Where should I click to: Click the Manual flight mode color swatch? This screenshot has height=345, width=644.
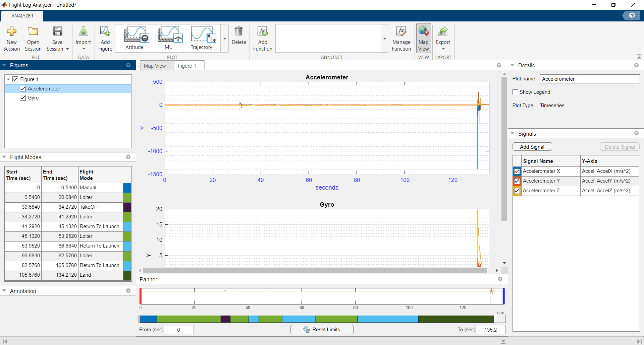coord(127,188)
